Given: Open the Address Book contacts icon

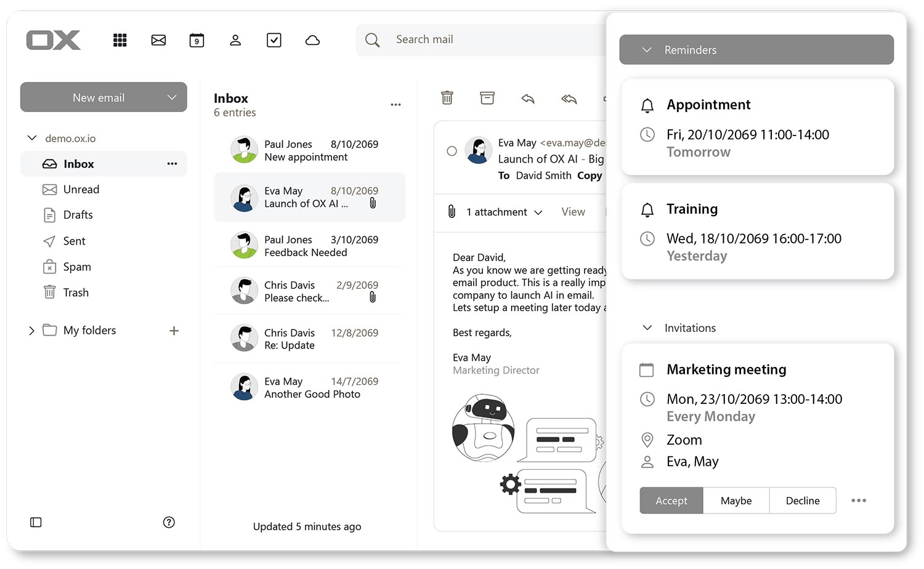Looking at the screenshot, I should (235, 40).
